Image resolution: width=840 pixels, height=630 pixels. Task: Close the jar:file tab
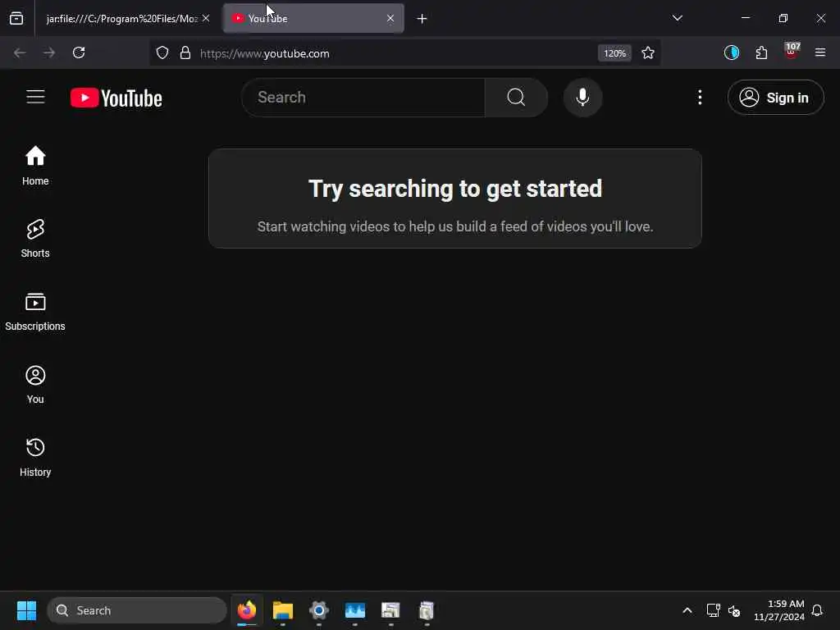point(206,18)
